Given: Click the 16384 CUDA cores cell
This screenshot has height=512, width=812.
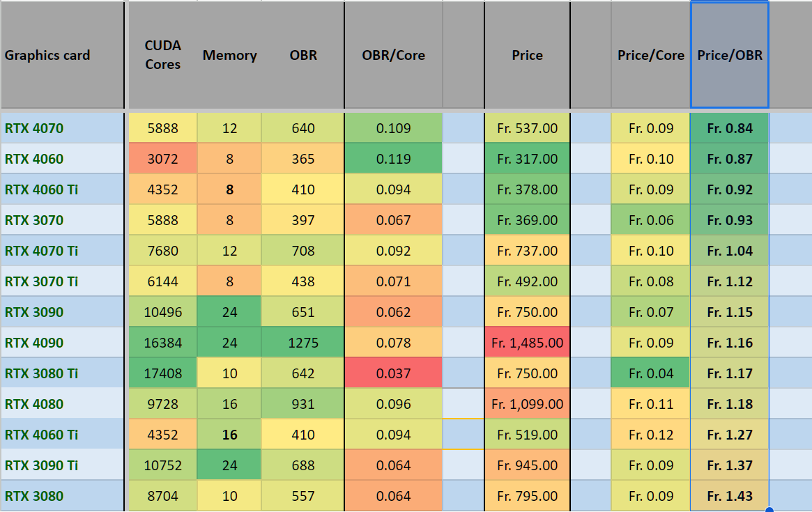Looking at the screenshot, I should point(162,343).
